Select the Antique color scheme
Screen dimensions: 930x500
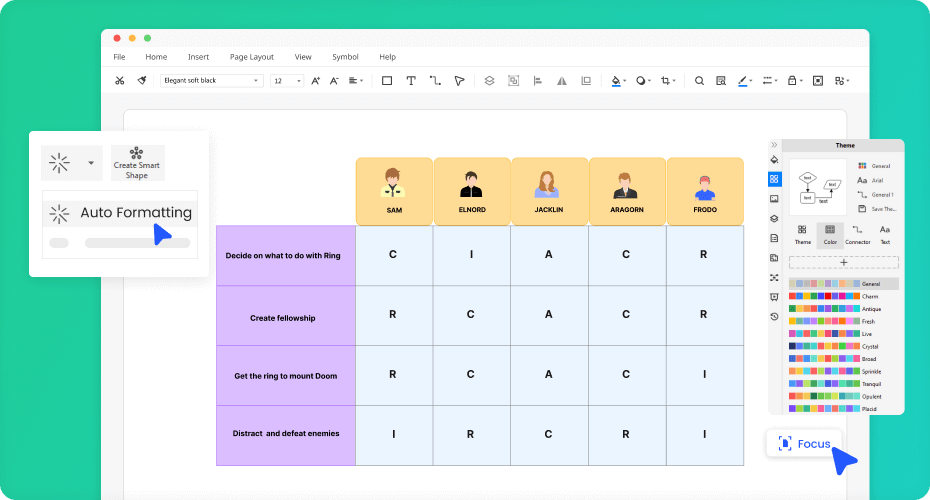click(835, 308)
